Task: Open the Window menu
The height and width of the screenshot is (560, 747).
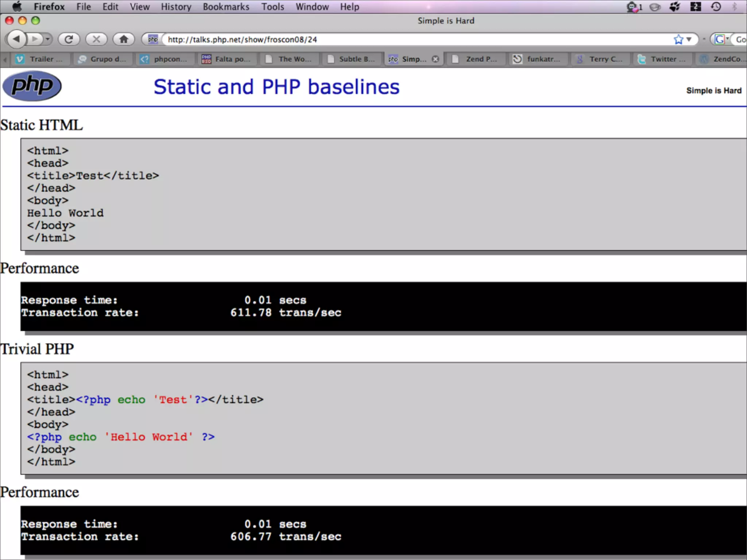Action: pos(312,7)
